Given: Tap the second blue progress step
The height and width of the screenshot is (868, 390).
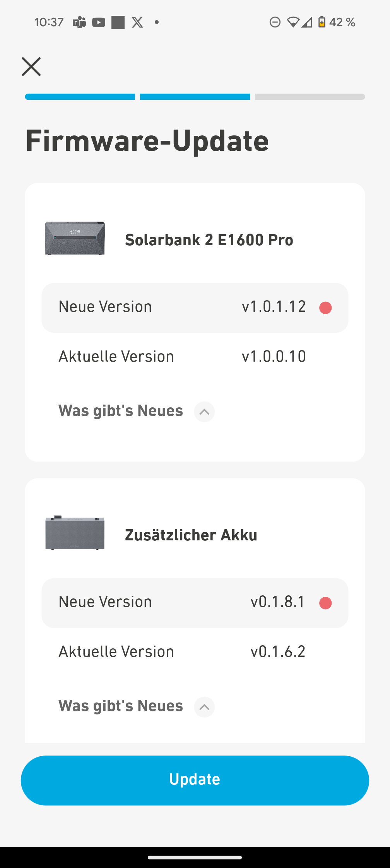Looking at the screenshot, I should 195,97.
